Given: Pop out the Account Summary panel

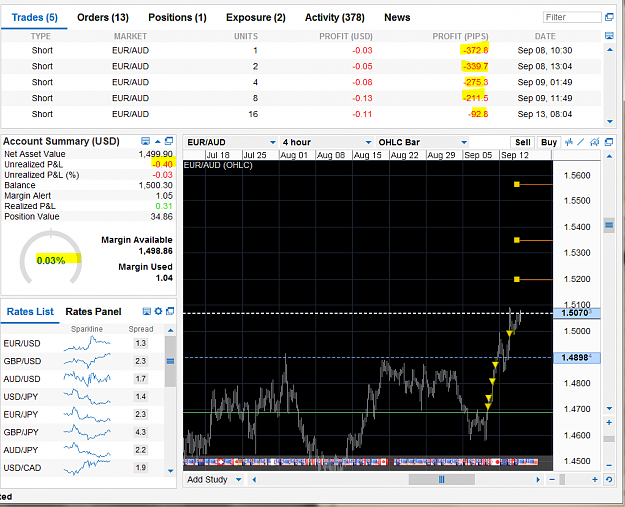Looking at the screenshot, I should click(169, 141).
